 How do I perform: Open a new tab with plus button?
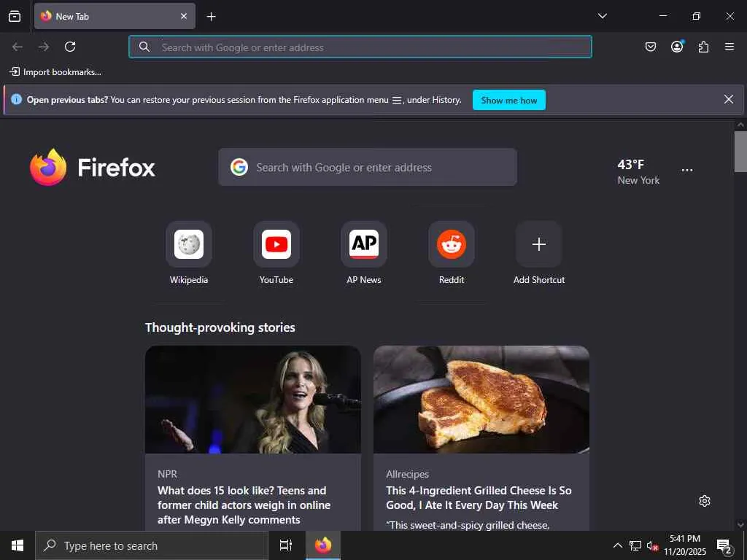(211, 17)
